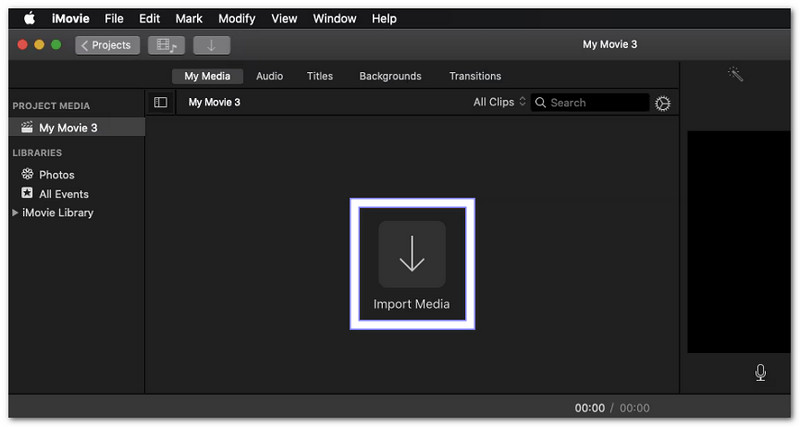
Task: Click the microphone voiceover icon
Action: click(x=760, y=372)
